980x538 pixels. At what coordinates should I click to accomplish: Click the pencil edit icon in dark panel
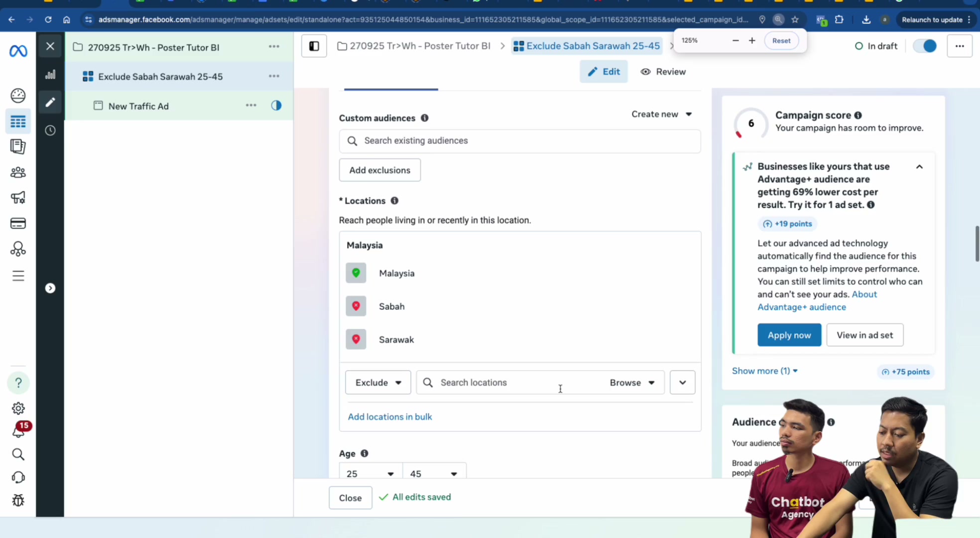click(50, 103)
